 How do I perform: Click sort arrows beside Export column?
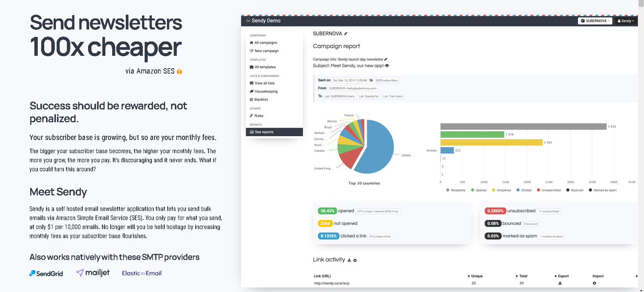click(x=555, y=276)
